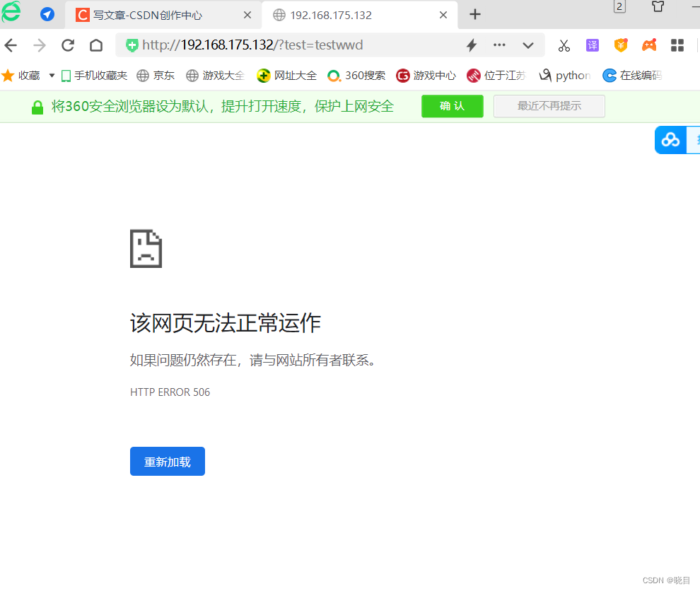Reload the current page
700x591 pixels.
click(x=67, y=45)
